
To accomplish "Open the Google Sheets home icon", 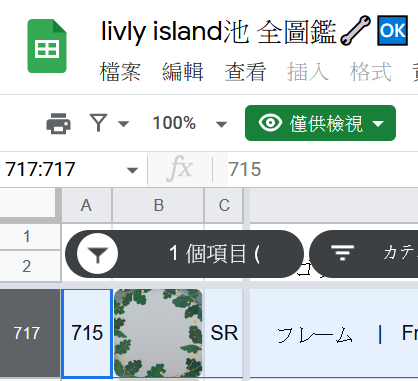I will click(x=47, y=46).
